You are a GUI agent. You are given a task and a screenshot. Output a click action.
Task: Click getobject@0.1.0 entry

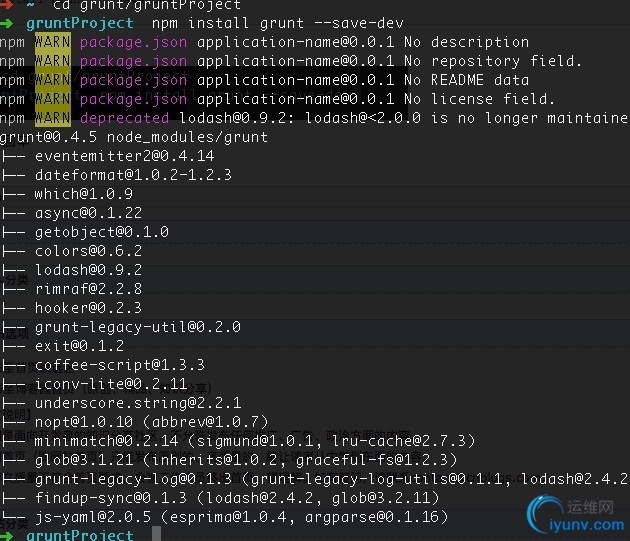(102, 232)
